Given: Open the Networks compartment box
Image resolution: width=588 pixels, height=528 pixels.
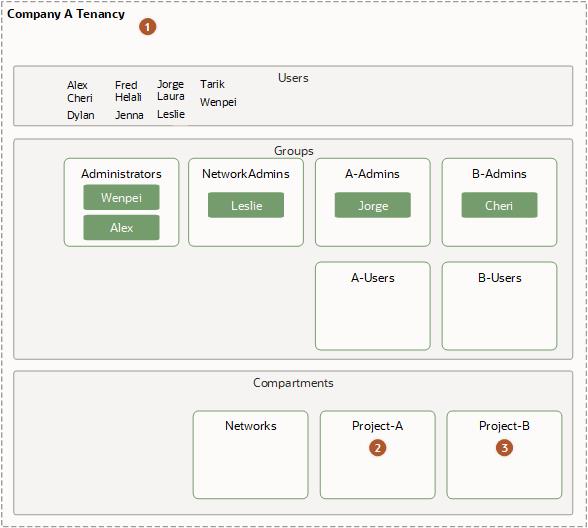Looking at the screenshot, I should click(x=250, y=454).
